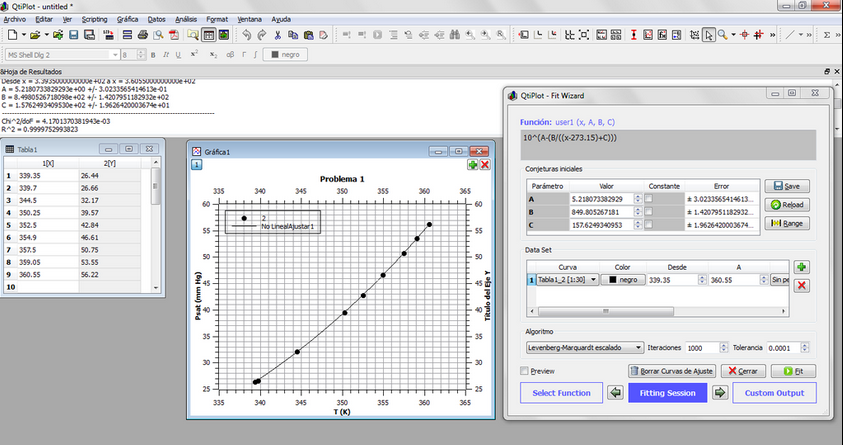The height and width of the screenshot is (445, 843).
Task: Click the Sigma statistics icon
Action: [x=827, y=35]
